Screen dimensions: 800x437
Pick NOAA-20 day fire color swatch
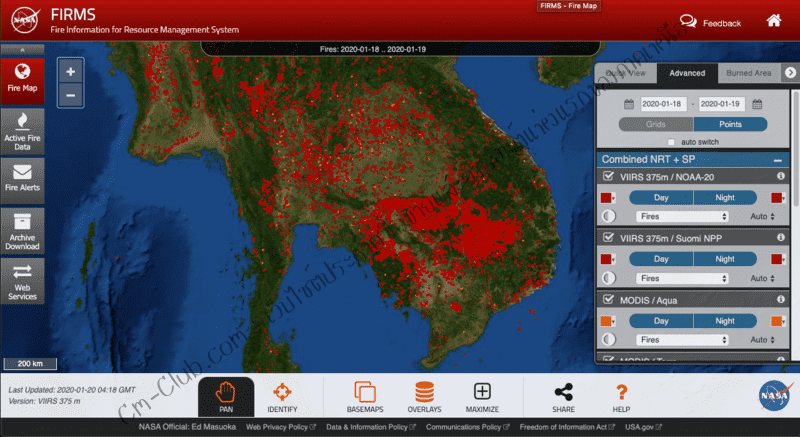[x=607, y=198]
